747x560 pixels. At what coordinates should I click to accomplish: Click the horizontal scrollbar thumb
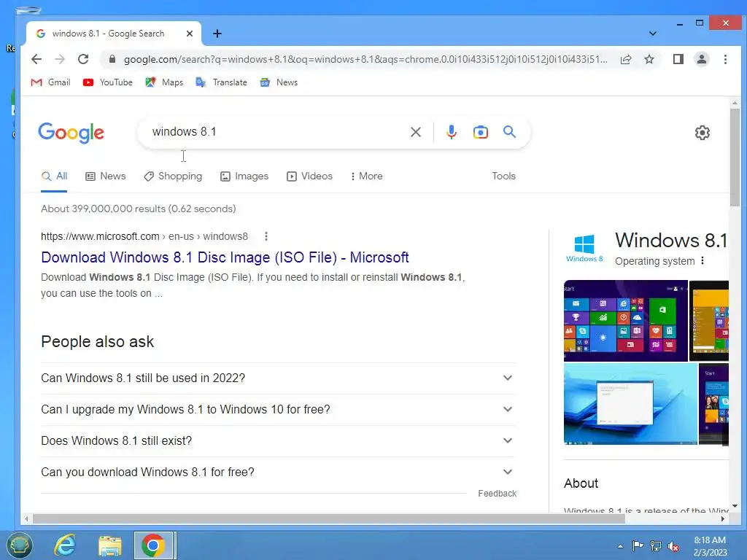[329, 518]
